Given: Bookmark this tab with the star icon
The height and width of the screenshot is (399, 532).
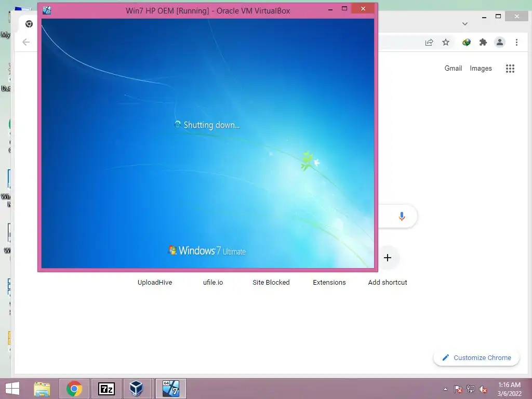Looking at the screenshot, I should [x=446, y=43].
